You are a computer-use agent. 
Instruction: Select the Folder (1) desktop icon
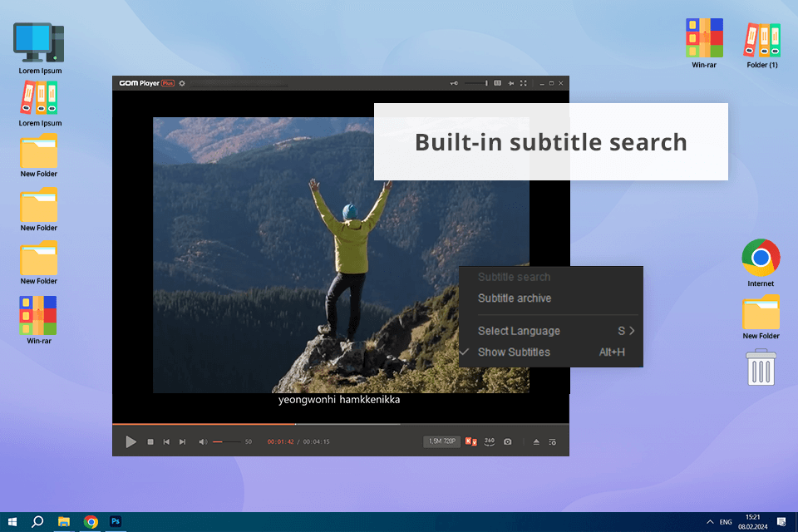tap(762, 45)
